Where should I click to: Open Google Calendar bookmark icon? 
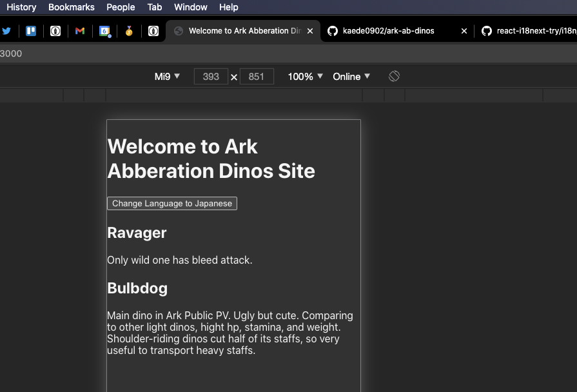pos(104,30)
